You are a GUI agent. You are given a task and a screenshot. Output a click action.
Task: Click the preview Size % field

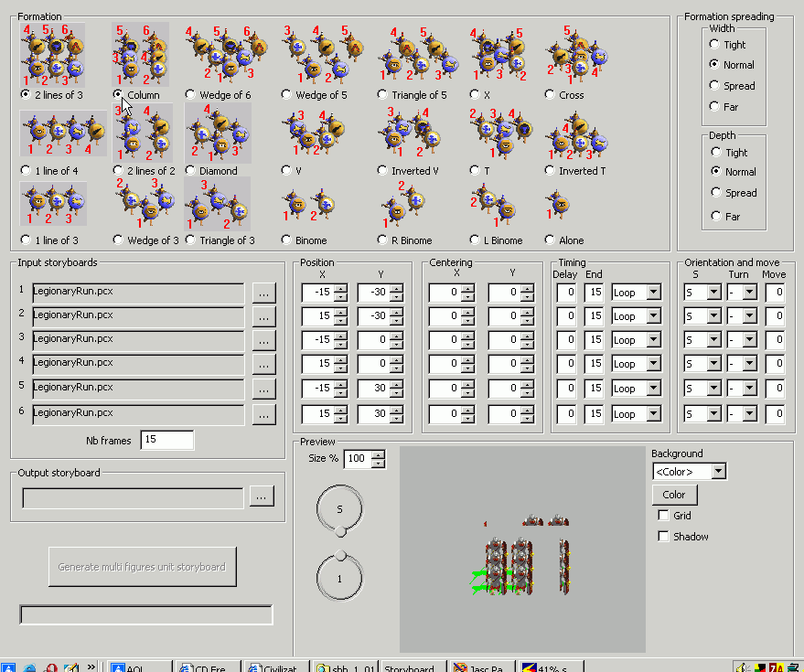[358, 459]
